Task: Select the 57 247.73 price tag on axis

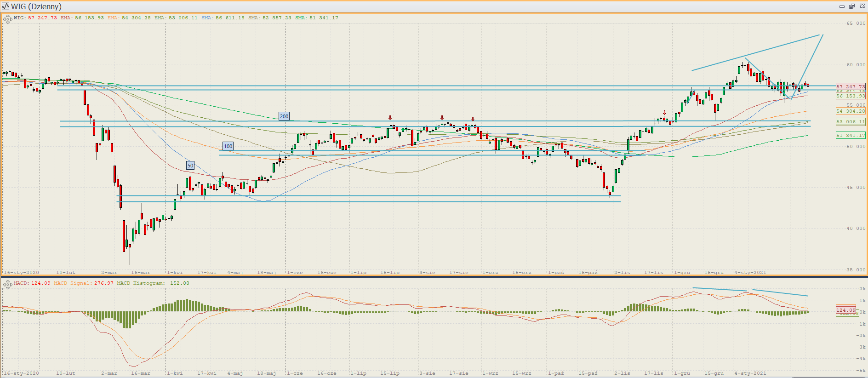Action: coord(850,86)
